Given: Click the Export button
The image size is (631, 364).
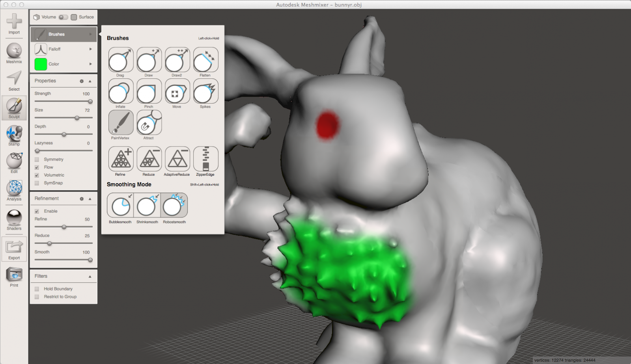Looking at the screenshot, I should [14, 249].
